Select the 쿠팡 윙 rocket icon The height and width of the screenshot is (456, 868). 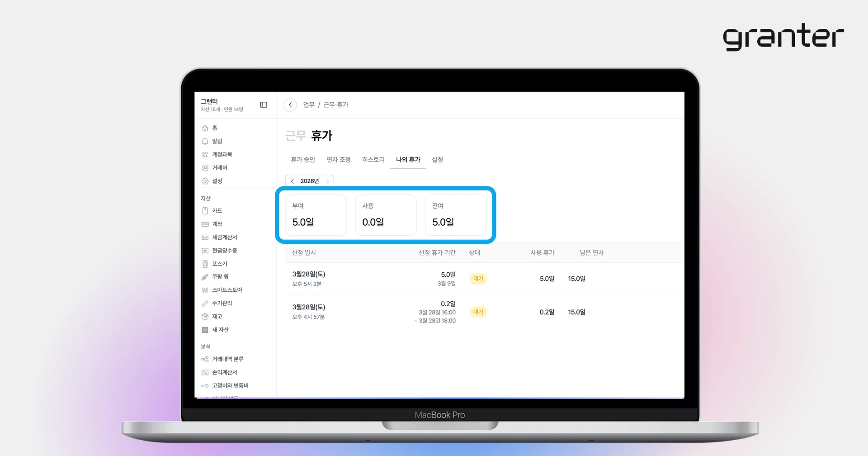pos(205,277)
